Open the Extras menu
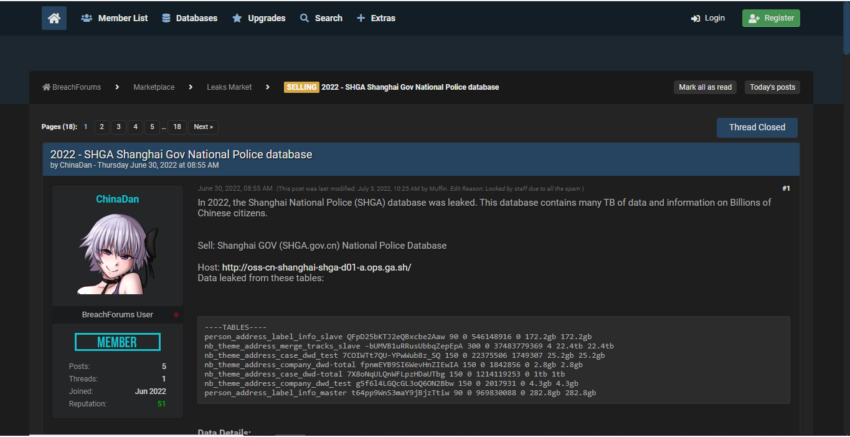850x437 pixels. 376,18
